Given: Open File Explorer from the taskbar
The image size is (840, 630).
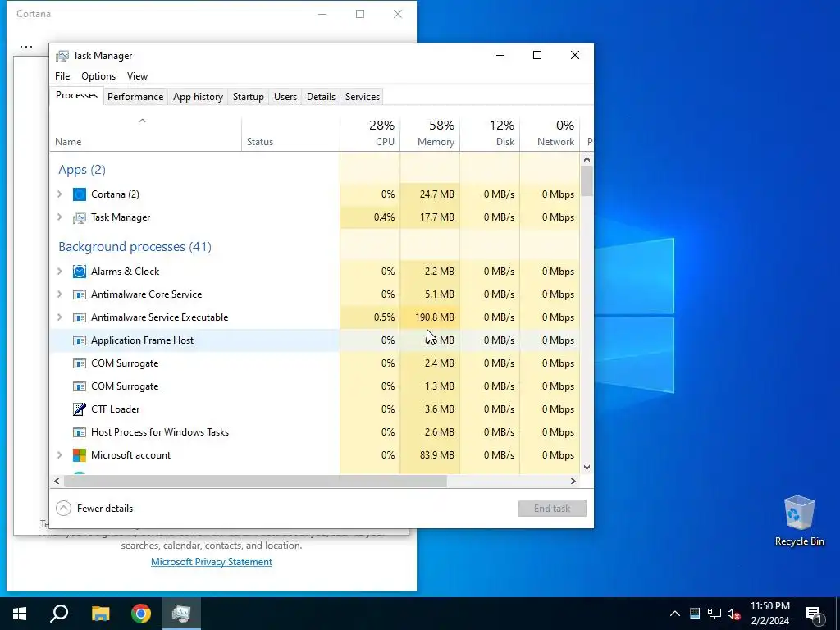Looking at the screenshot, I should point(100,614).
